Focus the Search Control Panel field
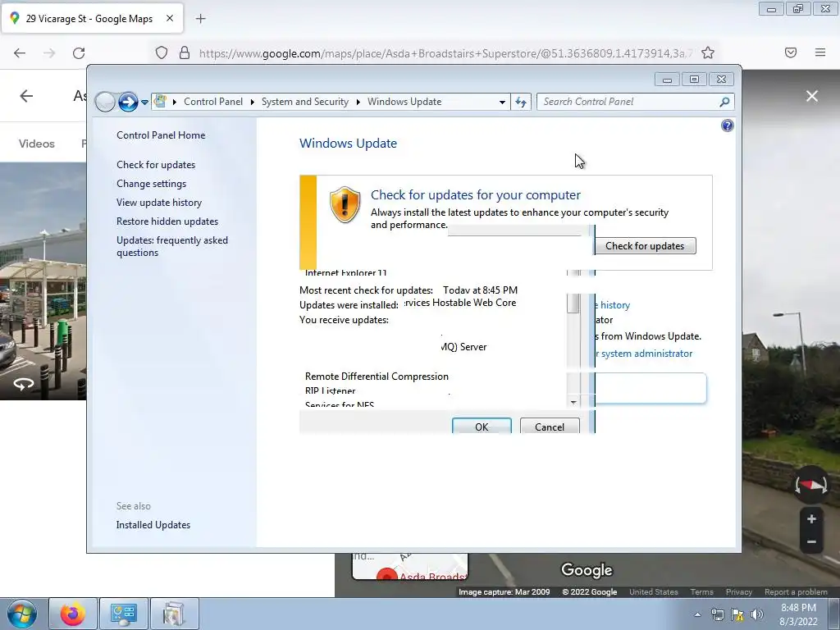840x630 pixels. pyautogui.click(x=636, y=102)
